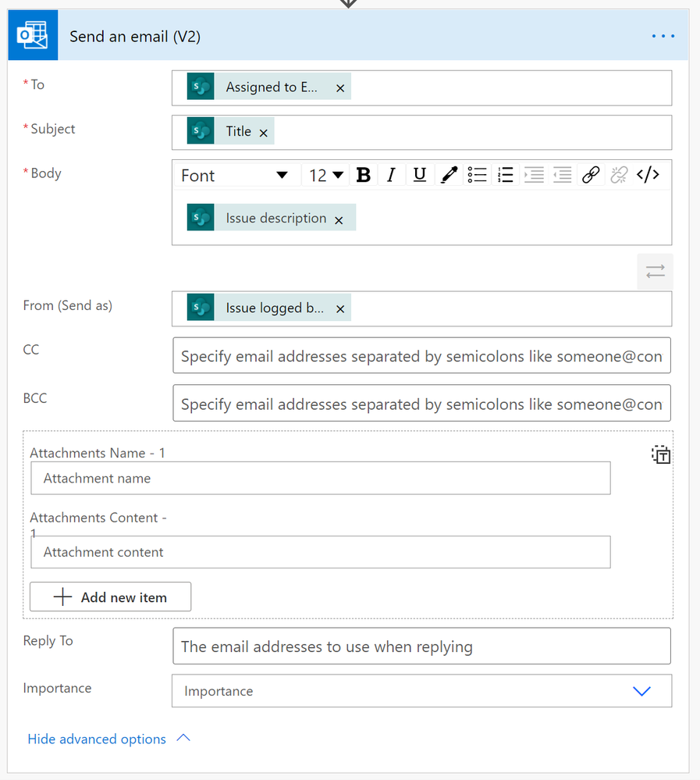Click the SharePoint icon on Assigned to token
Viewport: 700px width, 780px height.
point(201,86)
